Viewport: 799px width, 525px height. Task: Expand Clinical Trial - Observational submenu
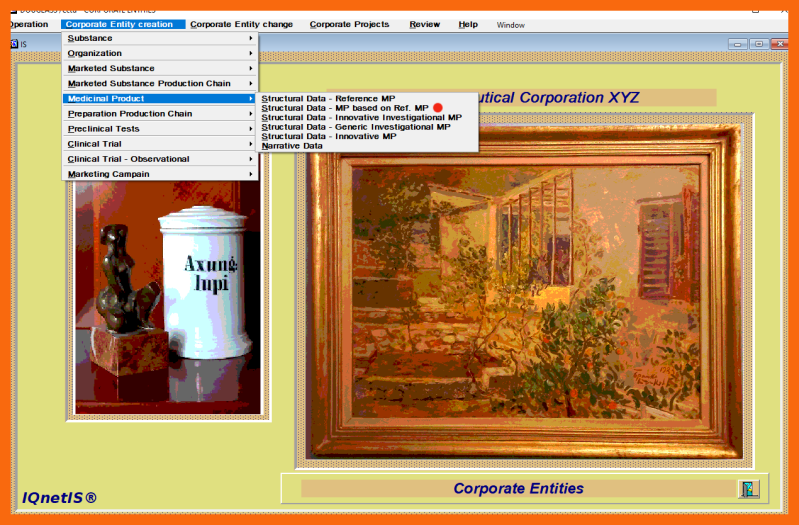click(x=160, y=159)
